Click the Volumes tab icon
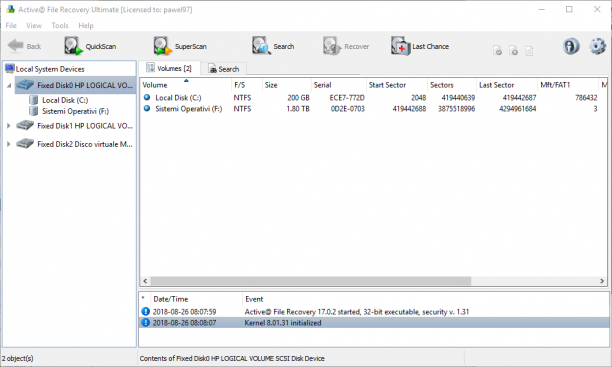 150,68
